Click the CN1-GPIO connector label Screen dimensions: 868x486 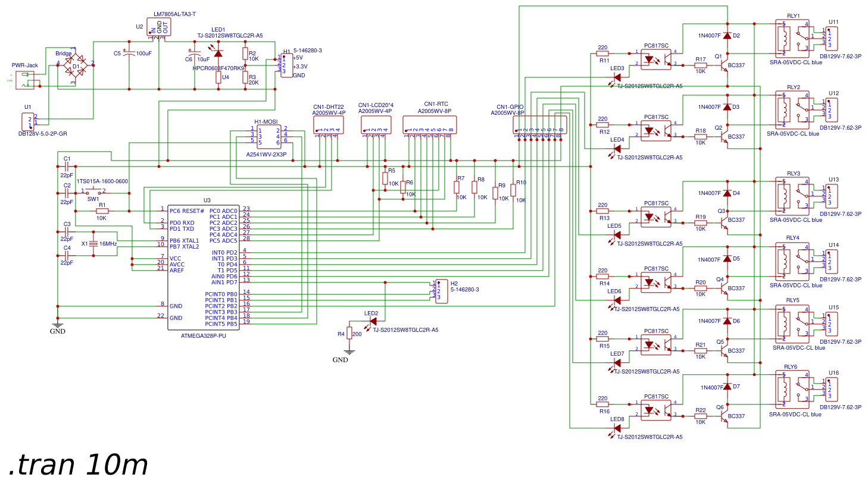(510, 107)
